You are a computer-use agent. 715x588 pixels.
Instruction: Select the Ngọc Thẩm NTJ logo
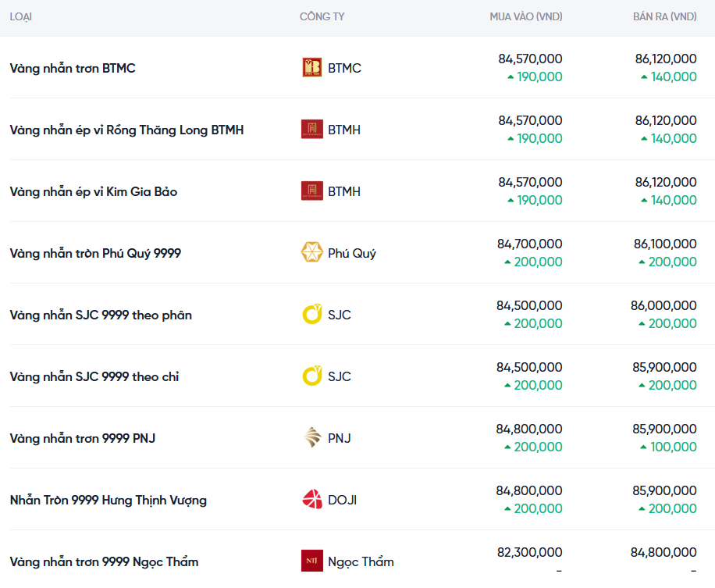tap(311, 561)
